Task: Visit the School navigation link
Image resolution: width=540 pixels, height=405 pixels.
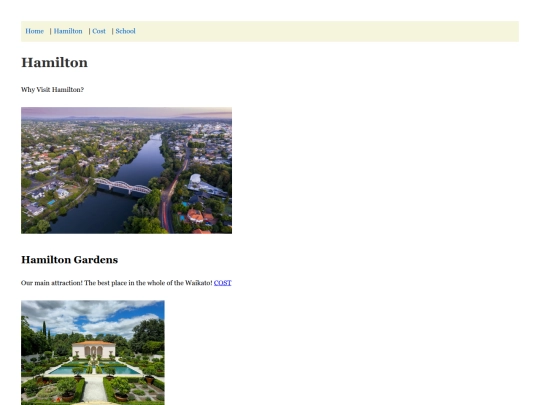Action: click(125, 31)
